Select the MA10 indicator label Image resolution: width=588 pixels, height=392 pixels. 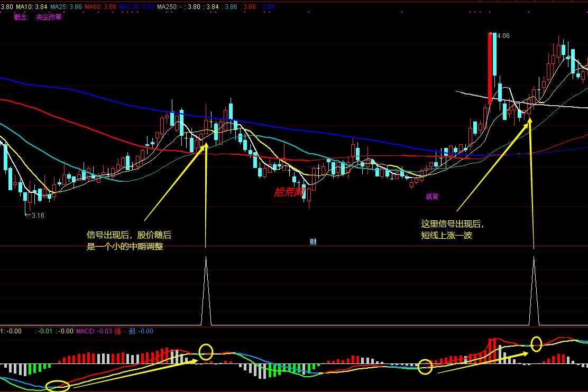click(x=32, y=7)
